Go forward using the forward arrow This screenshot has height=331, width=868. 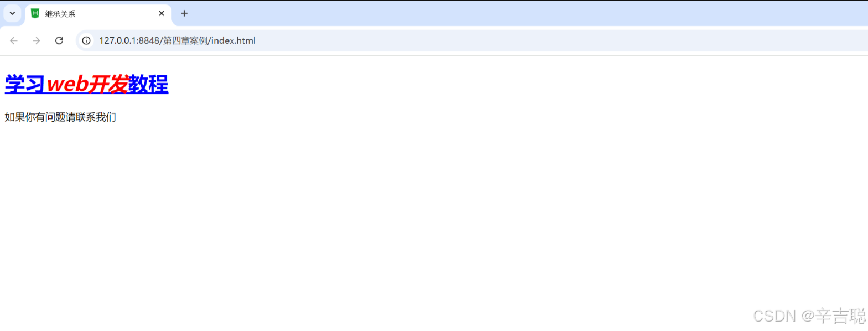[37, 40]
